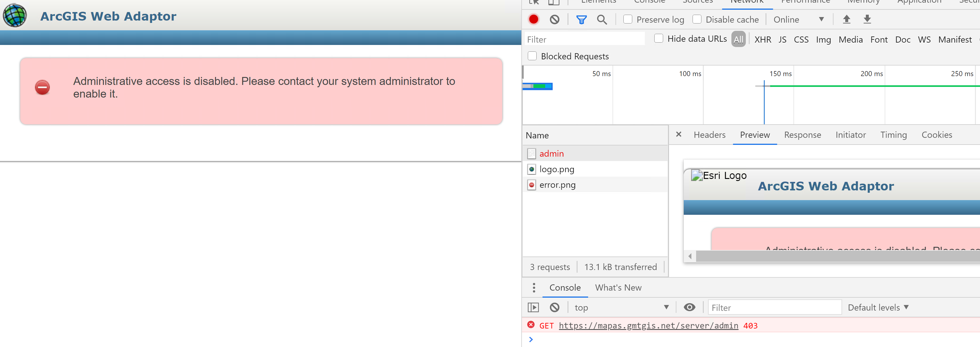Clear the console messages
Image resolution: width=980 pixels, height=347 pixels.
[554, 307]
